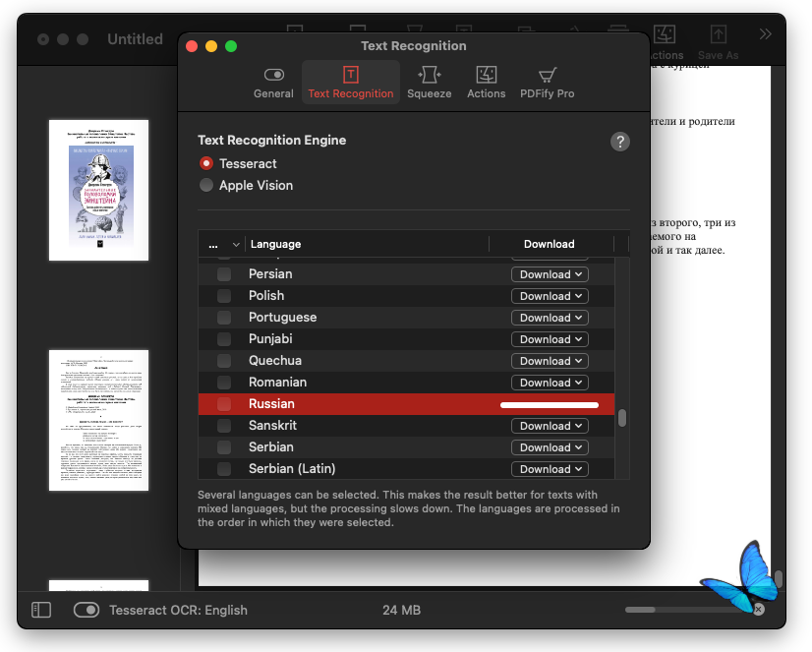Click the Download column header

click(x=550, y=244)
